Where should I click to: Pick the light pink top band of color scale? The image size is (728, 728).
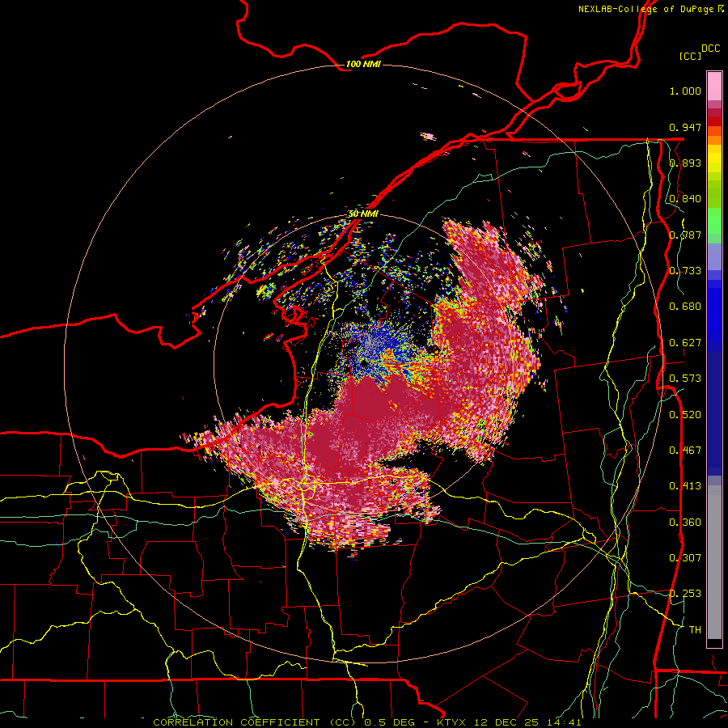coord(714,86)
